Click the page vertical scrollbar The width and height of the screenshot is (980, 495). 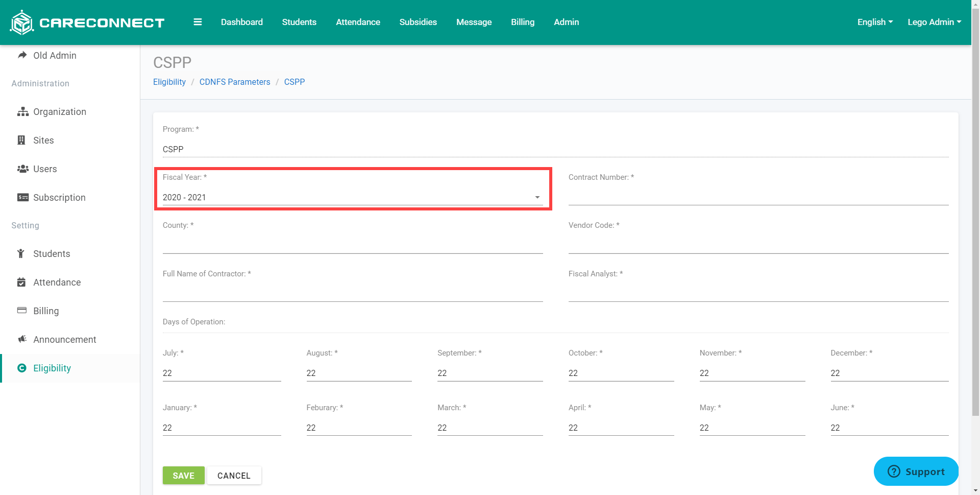point(975,212)
